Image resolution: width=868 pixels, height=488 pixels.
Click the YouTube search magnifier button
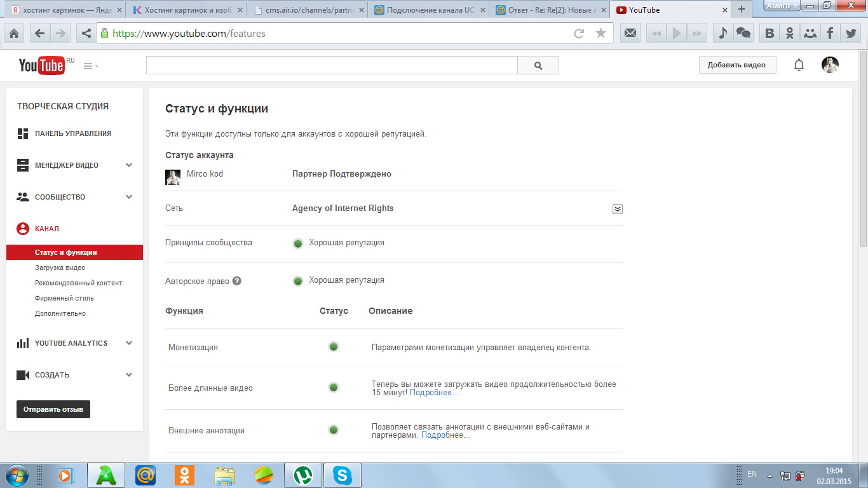tap(538, 65)
